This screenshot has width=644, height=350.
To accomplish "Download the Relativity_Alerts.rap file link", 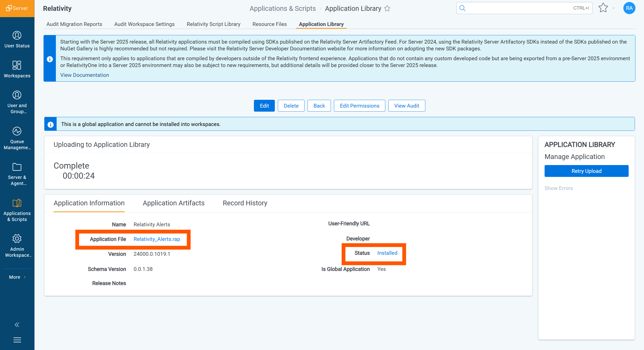I will pos(157,239).
